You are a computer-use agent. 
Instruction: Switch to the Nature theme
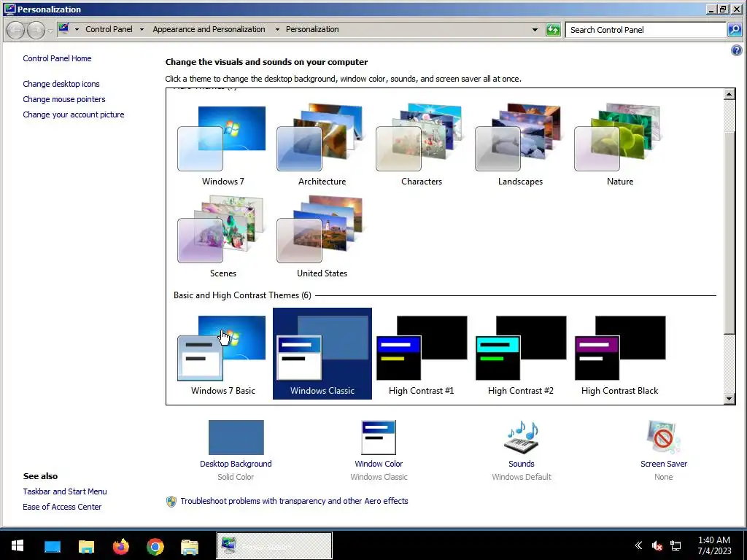[x=619, y=145]
